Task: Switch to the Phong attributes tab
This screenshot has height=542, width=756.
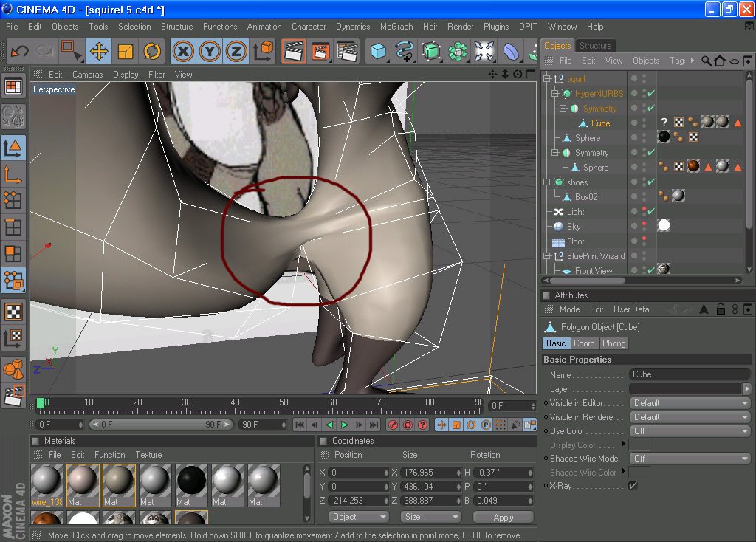Action: click(614, 343)
